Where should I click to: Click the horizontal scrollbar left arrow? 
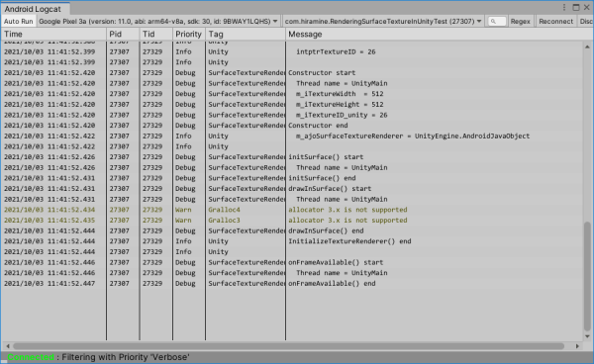pyautogui.click(x=8, y=346)
